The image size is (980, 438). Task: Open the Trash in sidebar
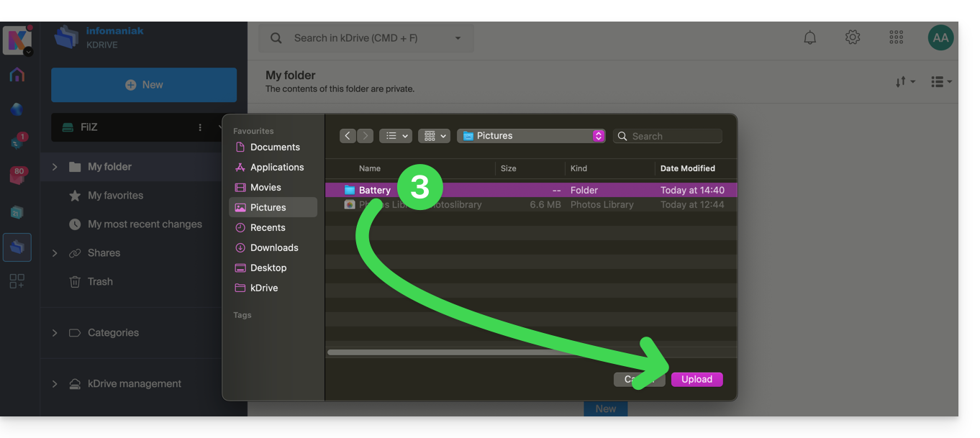tap(100, 281)
